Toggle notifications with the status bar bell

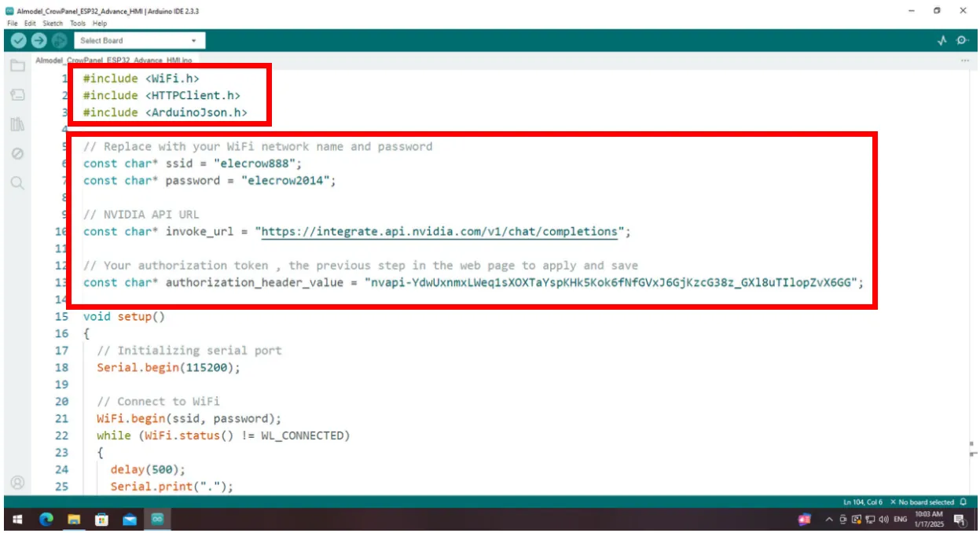(x=963, y=502)
